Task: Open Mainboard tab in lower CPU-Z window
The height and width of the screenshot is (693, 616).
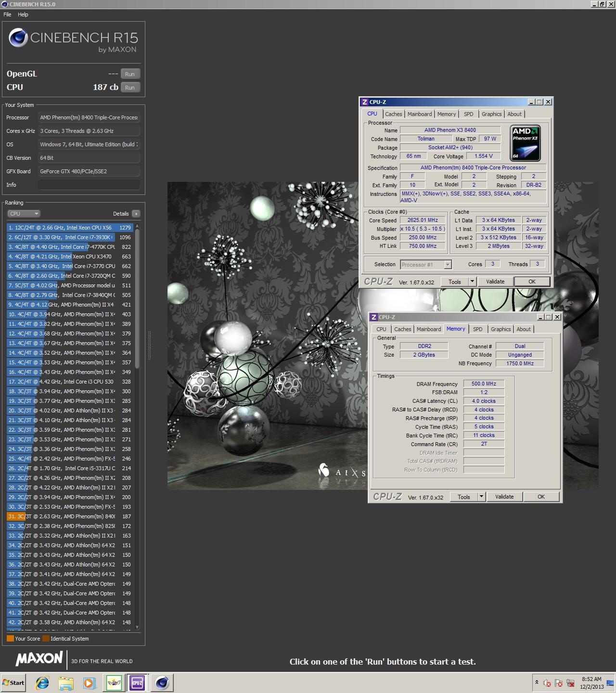Action: coord(429,329)
